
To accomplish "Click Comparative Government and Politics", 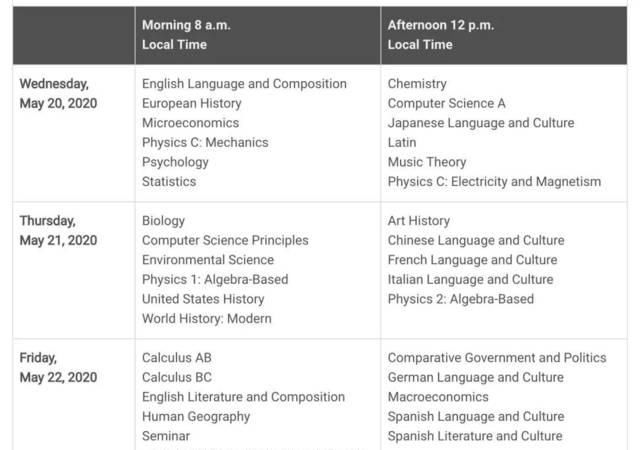I will coord(496,358).
